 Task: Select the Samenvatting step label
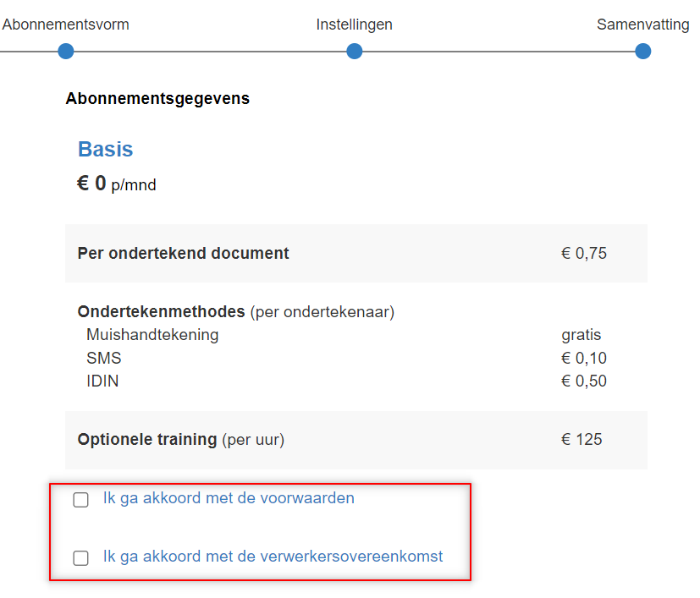click(642, 25)
